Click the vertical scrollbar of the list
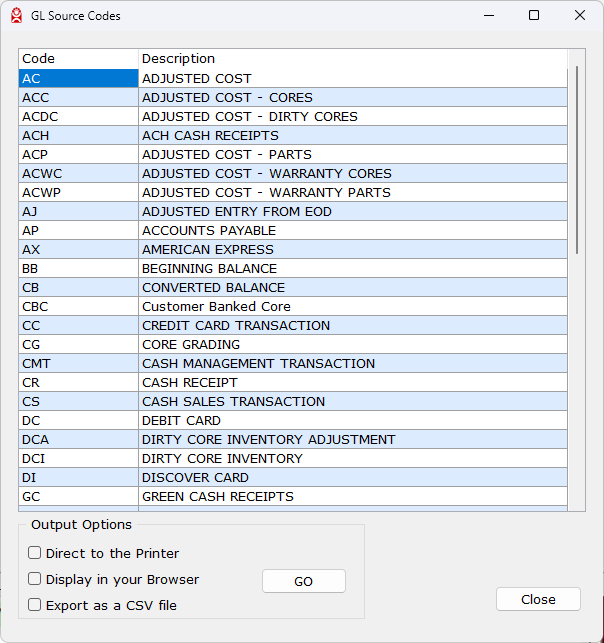This screenshot has width=604, height=643. (576, 160)
